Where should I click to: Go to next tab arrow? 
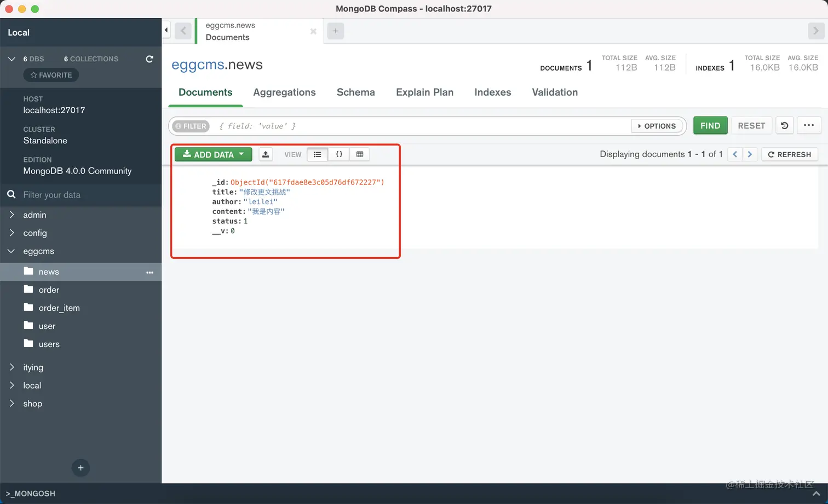(x=816, y=31)
